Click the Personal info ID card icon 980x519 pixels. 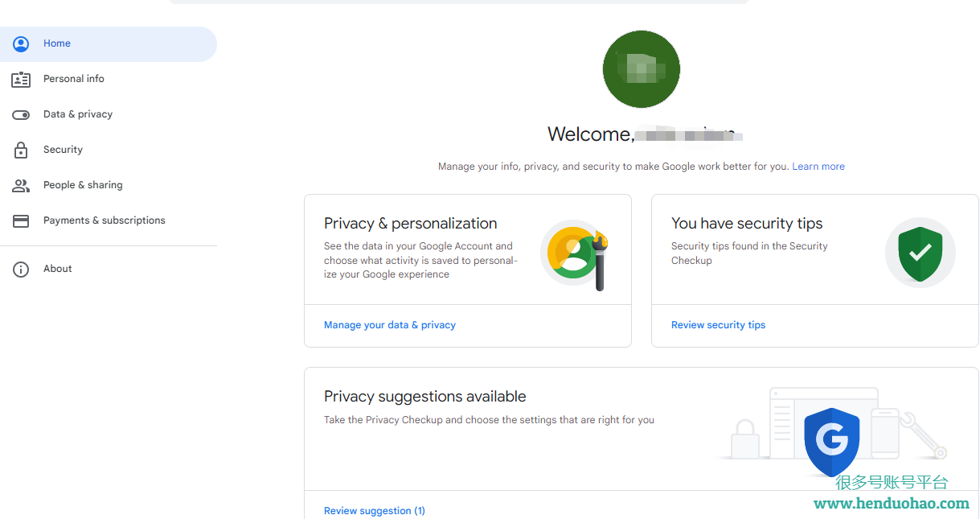click(x=21, y=79)
